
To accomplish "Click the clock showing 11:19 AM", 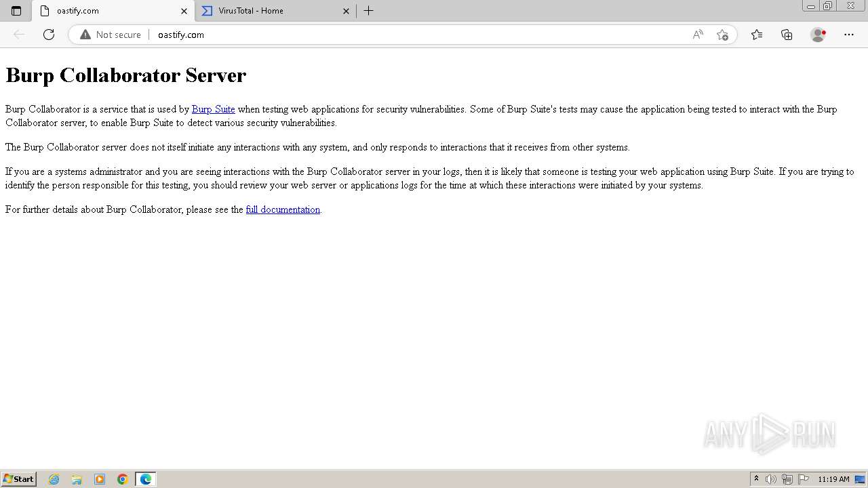I will coord(833,479).
